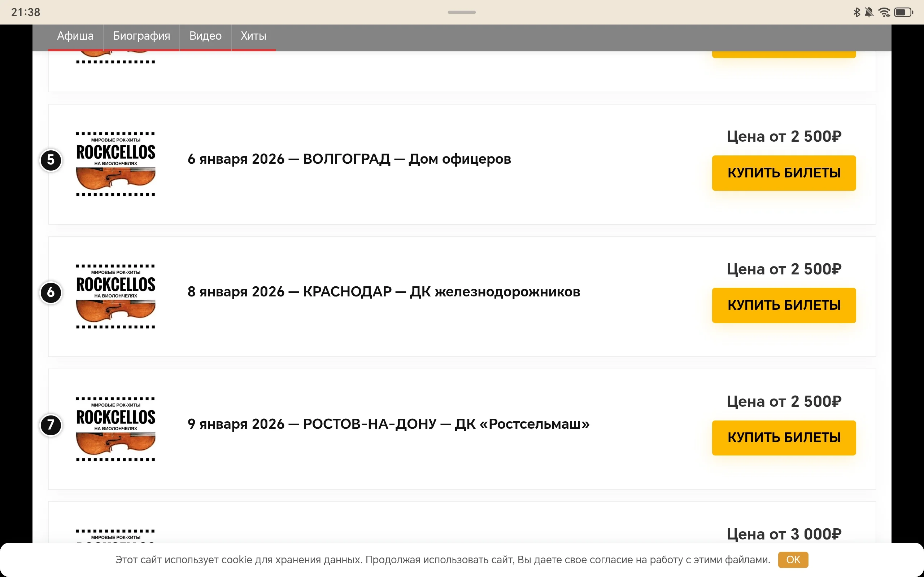This screenshot has width=924, height=577.
Task: Buy tickets for the Краснодар concert
Action: point(784,305)
